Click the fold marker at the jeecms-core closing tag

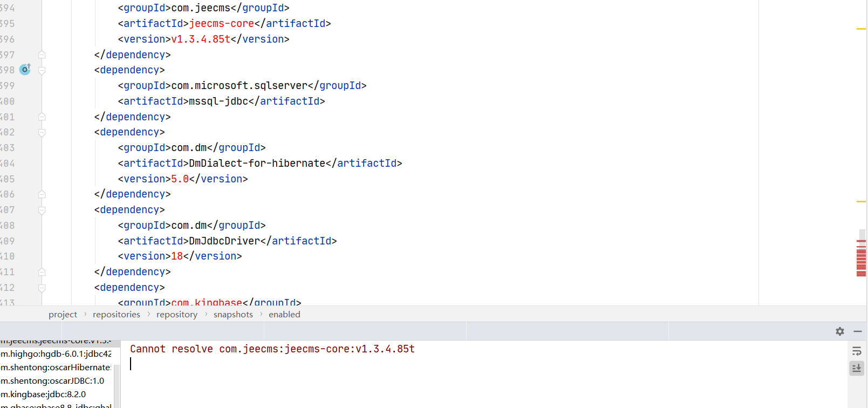click(42, 55)
